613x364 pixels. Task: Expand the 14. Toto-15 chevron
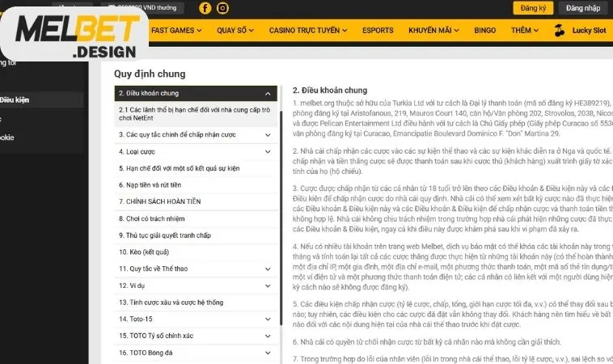tap(268, 320)
